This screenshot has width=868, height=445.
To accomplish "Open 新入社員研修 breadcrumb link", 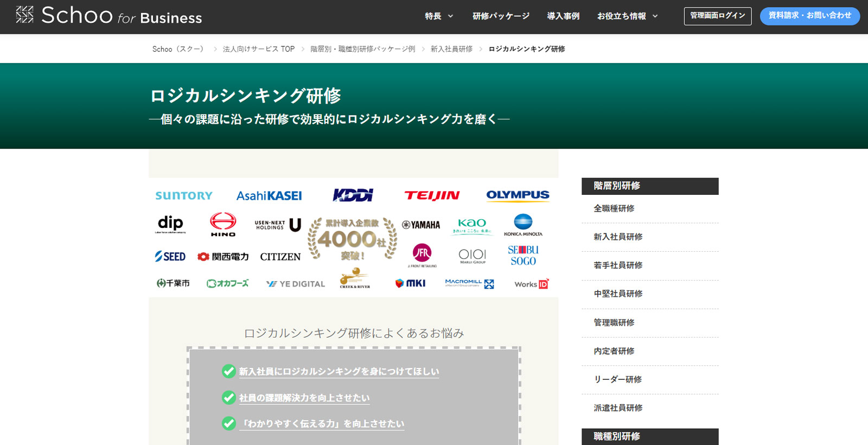I will (451, 49).
